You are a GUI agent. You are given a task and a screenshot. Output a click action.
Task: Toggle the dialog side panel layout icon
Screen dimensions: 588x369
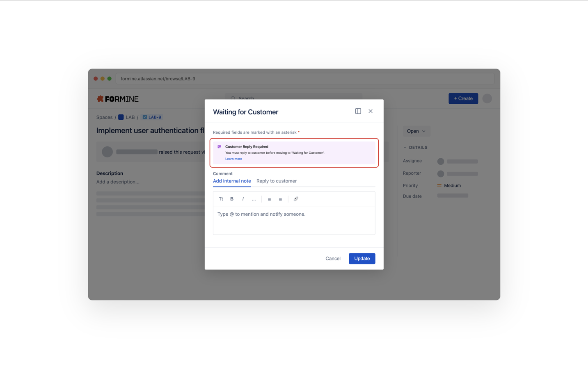[x=358, y=111]
